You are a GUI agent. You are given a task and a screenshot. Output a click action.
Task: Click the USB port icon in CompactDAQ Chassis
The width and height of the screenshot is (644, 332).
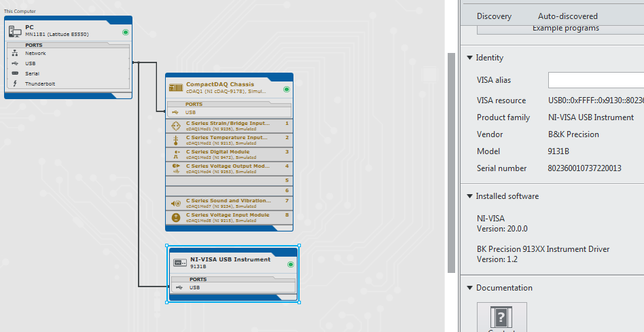pyautogui.click(x=175, y=112)
